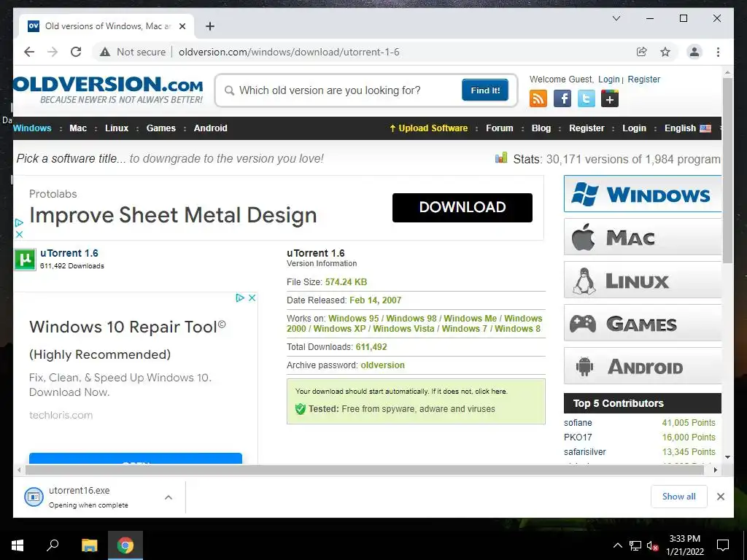Viewport: 747px width, 560px height.
Task: Select Mac in the navigation bar
Action: tap(78, 128)
